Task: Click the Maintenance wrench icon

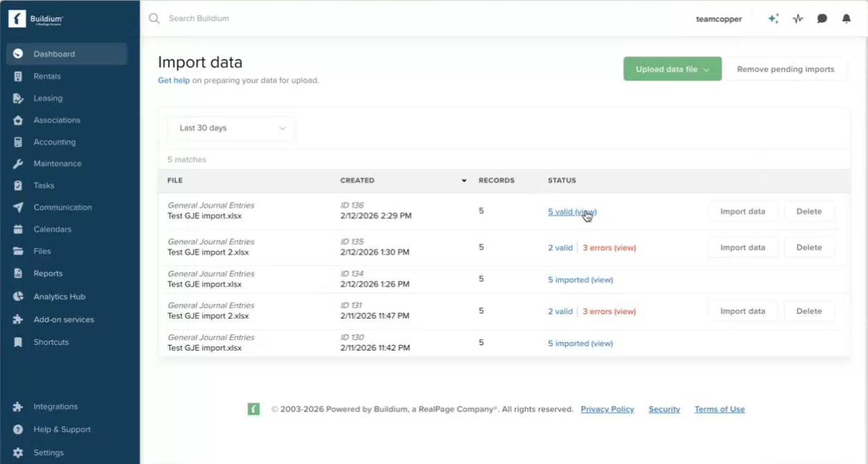Action: (18, 163)
